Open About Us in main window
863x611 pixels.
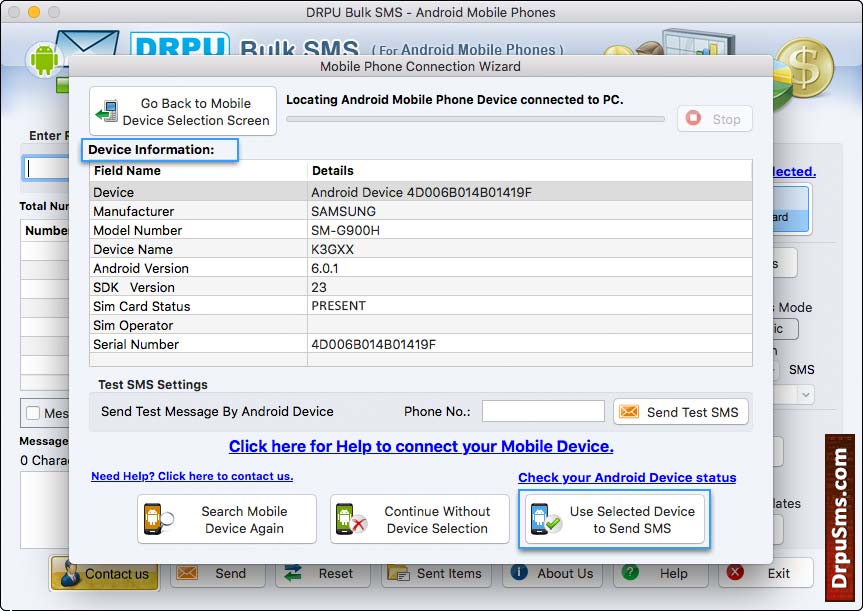click(x=553, y=573)
